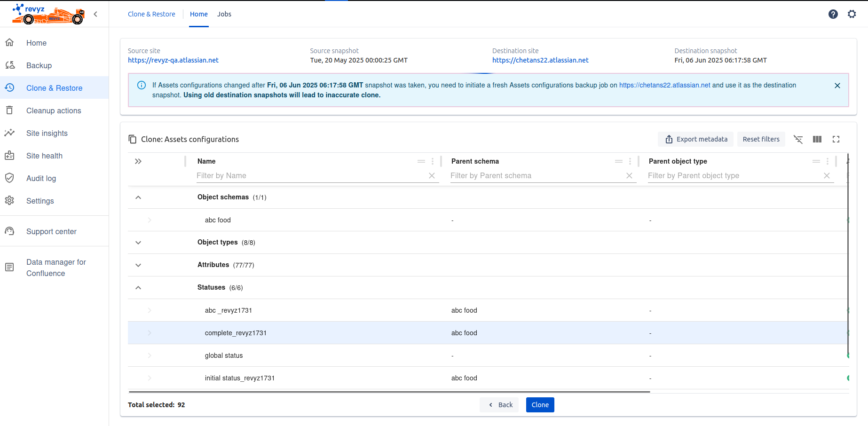Click the horizontal scrollbar under the table
868x426 pixels.
pyautogui.click(x=389, y=392)
